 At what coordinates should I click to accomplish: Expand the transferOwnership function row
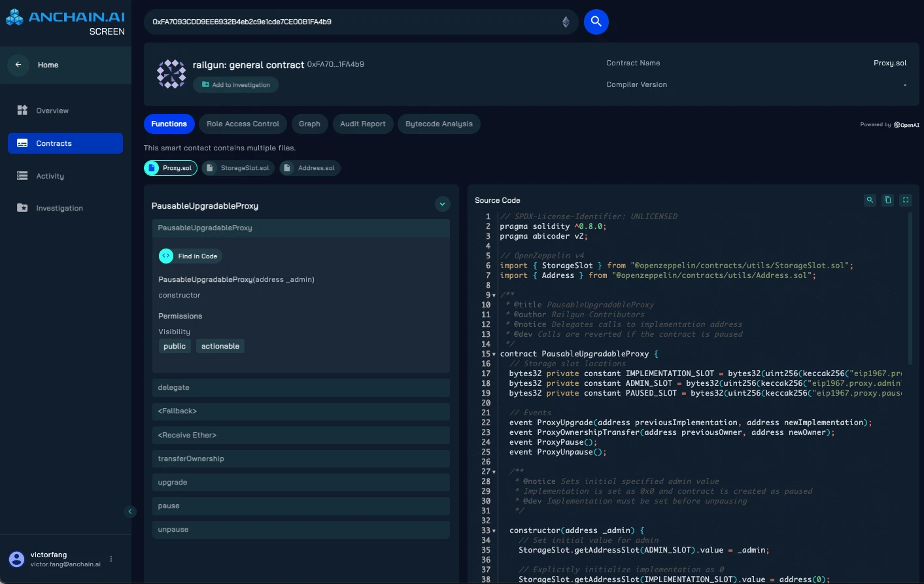pos(301,458)
